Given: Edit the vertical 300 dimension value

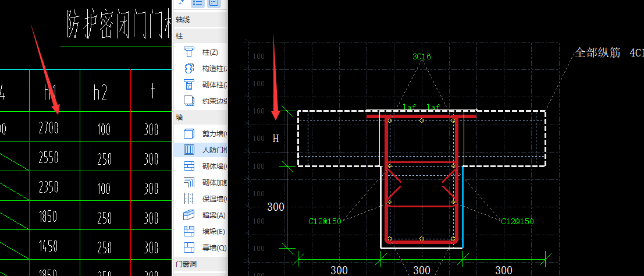Looking at the screenshot, I should tap(276, 207).
